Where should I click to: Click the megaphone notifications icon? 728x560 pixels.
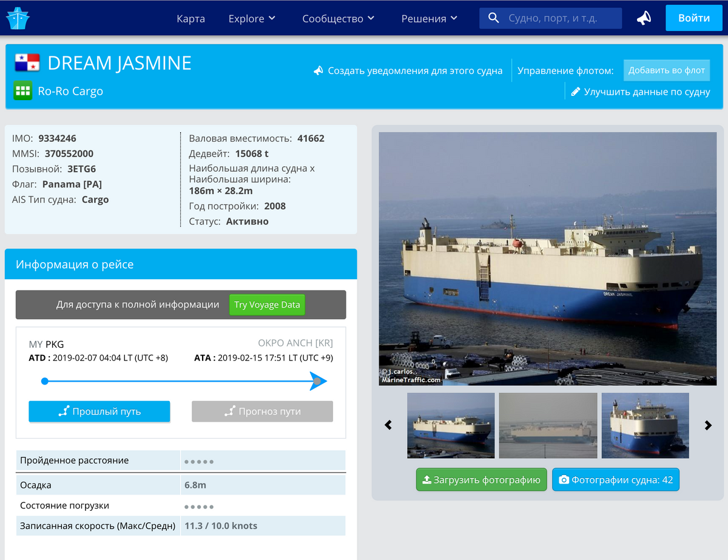click(644, 18)
